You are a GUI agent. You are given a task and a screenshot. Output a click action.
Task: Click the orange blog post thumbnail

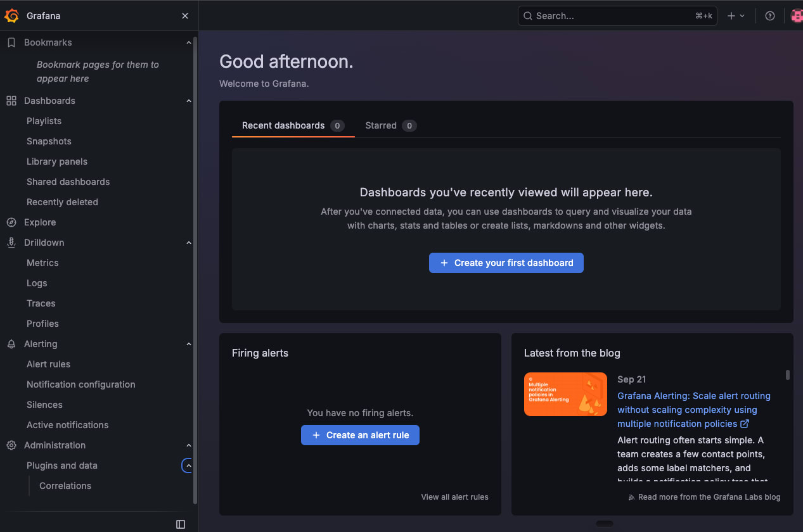(565, 394)
